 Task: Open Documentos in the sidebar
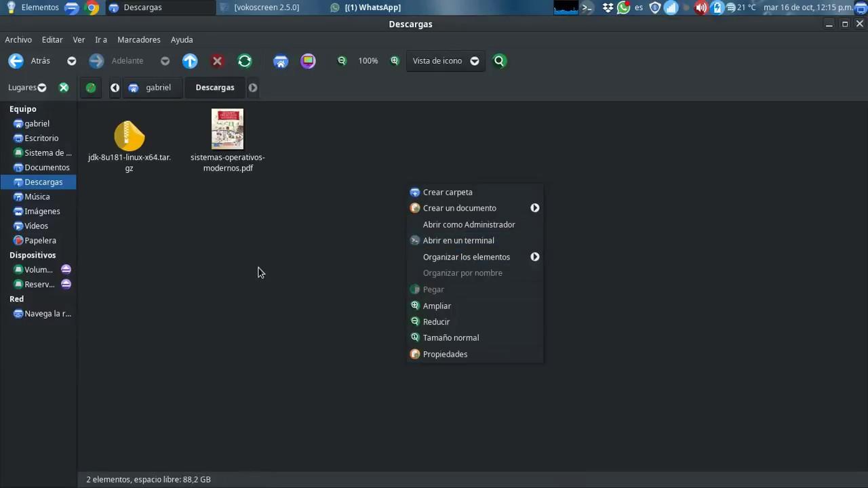click(x=47, y=167)
